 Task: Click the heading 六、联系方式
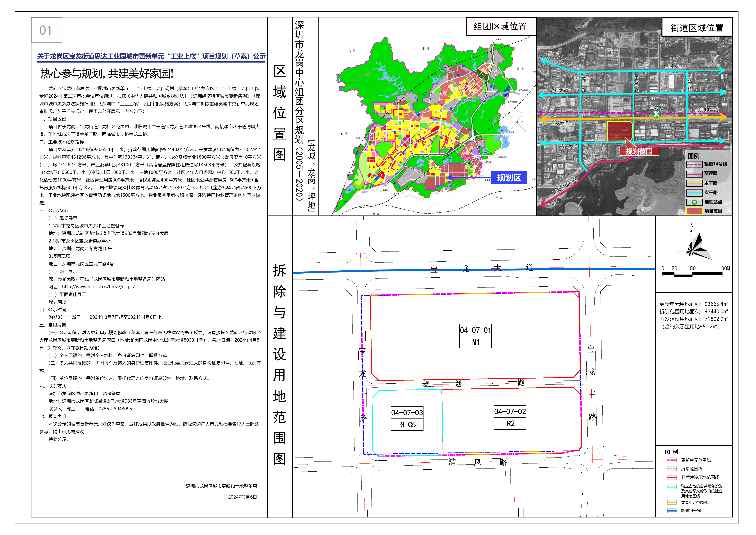tap(53, 386)
